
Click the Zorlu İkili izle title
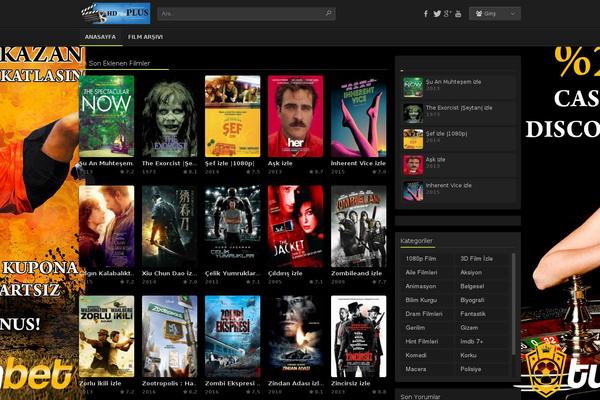100,383
